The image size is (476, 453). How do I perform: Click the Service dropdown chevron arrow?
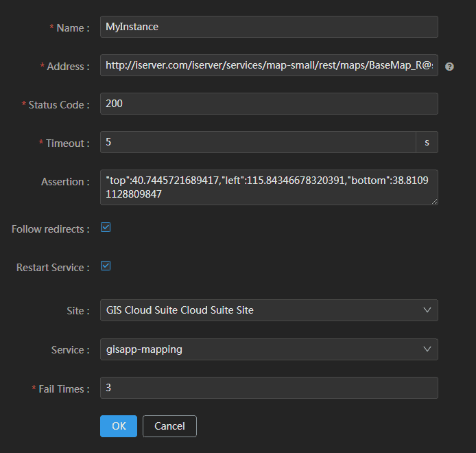tap(427, 349)
